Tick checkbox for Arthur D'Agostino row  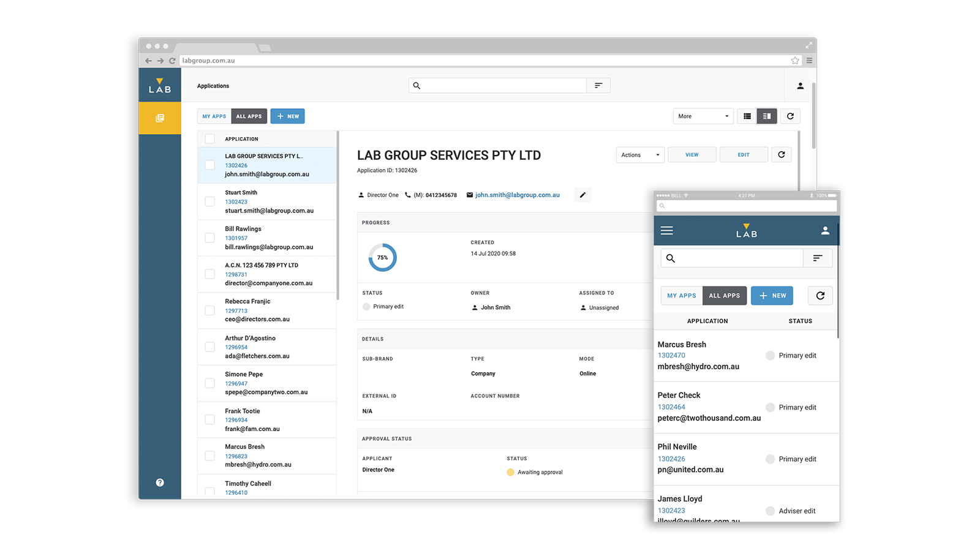point(209,347)
